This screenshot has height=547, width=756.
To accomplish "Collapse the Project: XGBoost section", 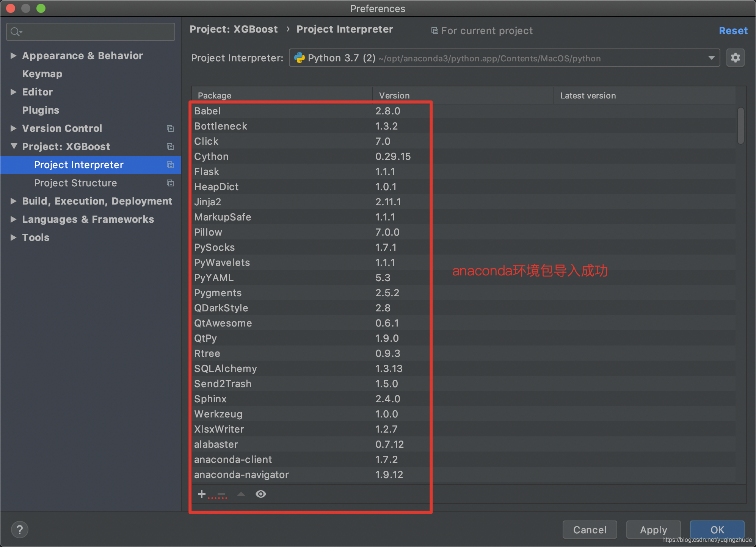I will (x=14, y=146).
